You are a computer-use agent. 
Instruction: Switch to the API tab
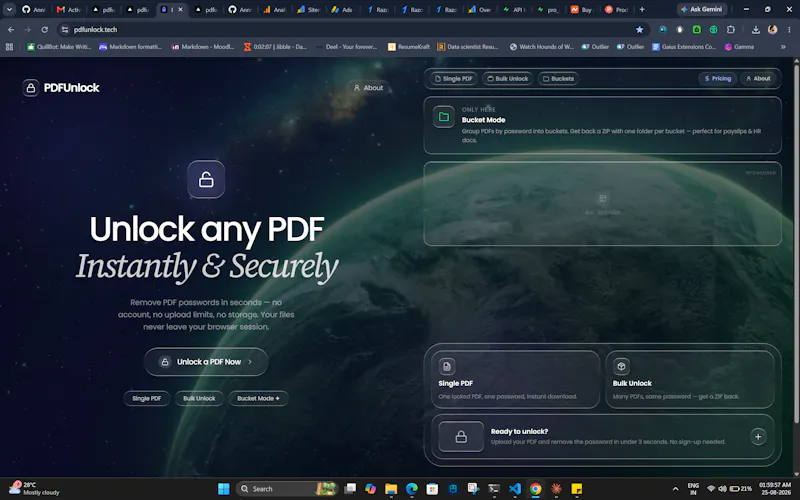tap(514, 9)
